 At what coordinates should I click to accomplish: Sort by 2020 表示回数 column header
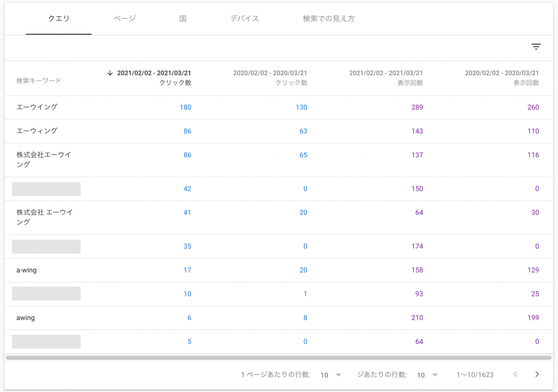point(502,78)
